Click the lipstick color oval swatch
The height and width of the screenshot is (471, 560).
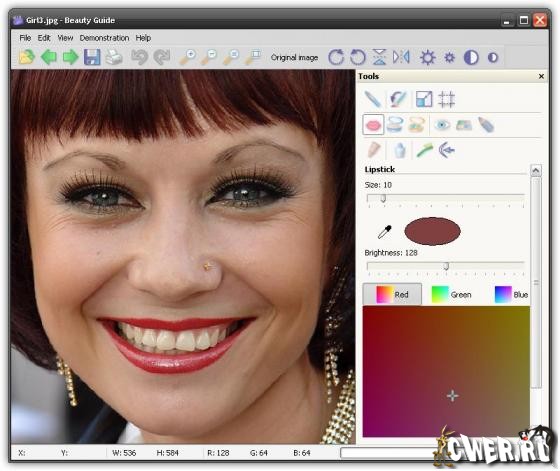point(432,231)
